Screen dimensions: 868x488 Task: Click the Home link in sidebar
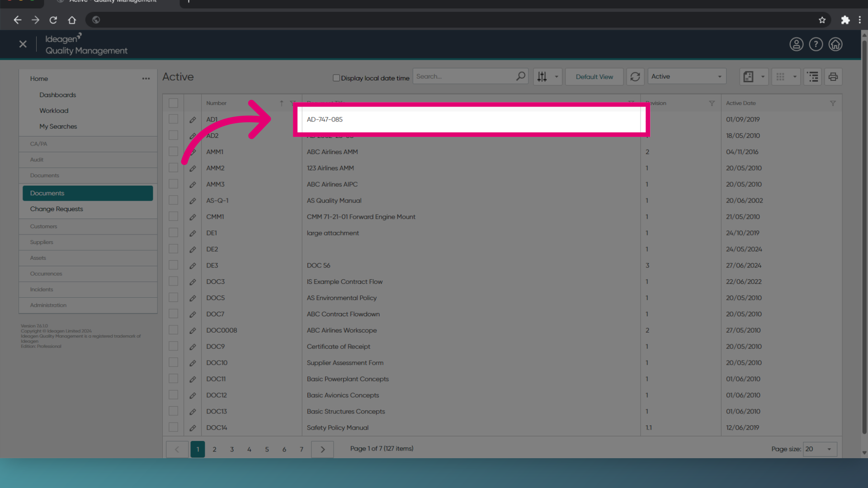tap(39, 79)
